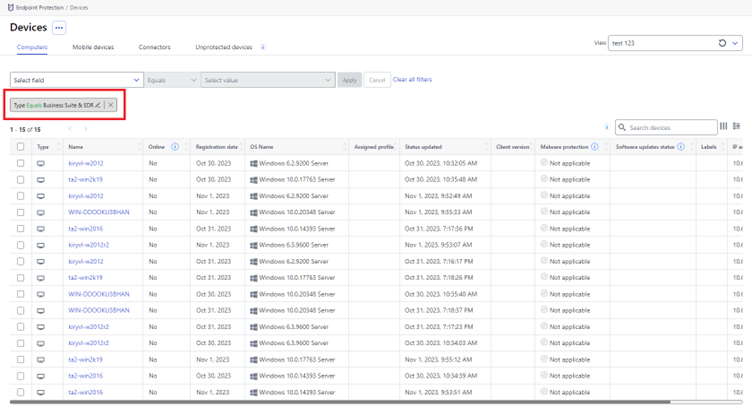
Task: Expand the Select field dropdown
Action: pyautogui.click(x=76, y=80)
